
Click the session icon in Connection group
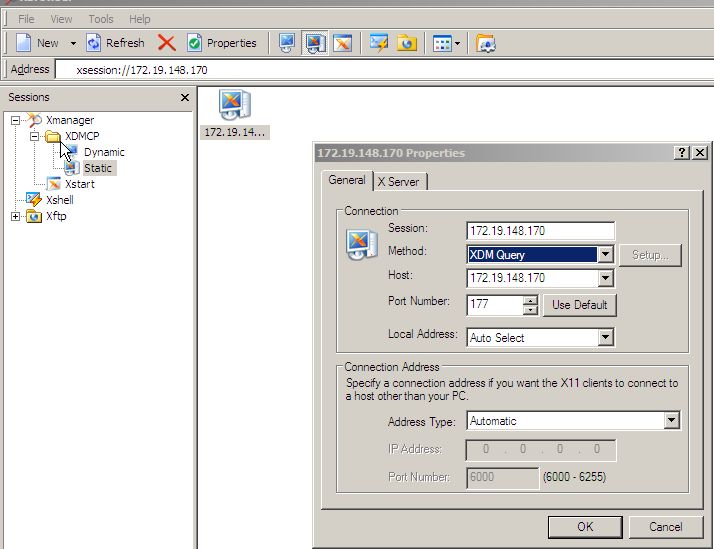tap(362, 244)
